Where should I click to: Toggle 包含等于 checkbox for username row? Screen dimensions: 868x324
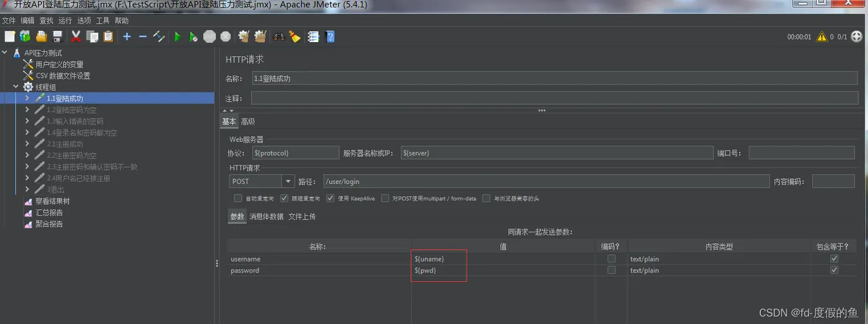coord(834,259)
